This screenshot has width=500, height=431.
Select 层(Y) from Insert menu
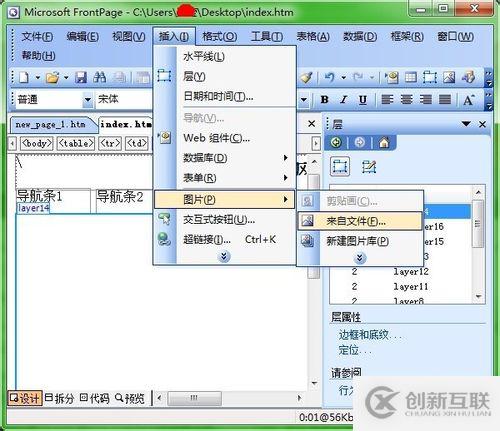[225, 77]
